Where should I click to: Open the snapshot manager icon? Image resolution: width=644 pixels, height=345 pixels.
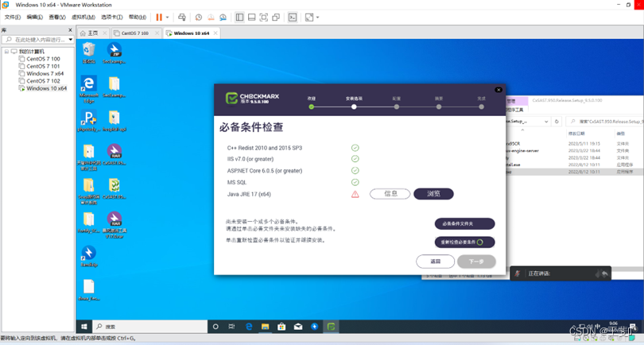223,17
